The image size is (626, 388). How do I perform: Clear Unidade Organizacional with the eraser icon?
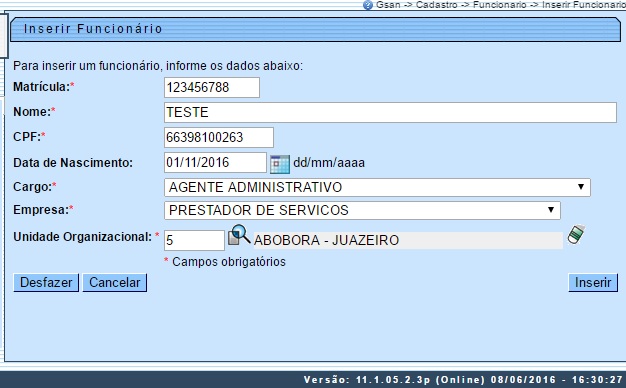coord(576,234)
